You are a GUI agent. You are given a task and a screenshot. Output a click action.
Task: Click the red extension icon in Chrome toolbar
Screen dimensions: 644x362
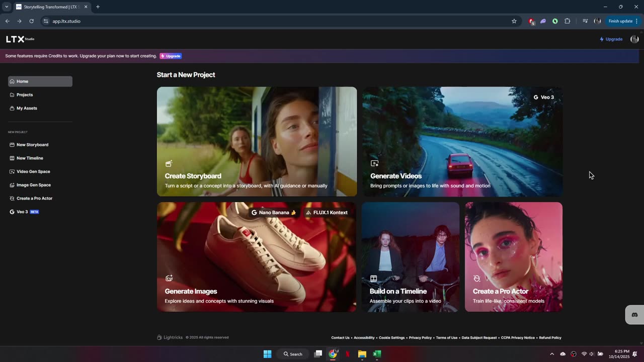531,21
